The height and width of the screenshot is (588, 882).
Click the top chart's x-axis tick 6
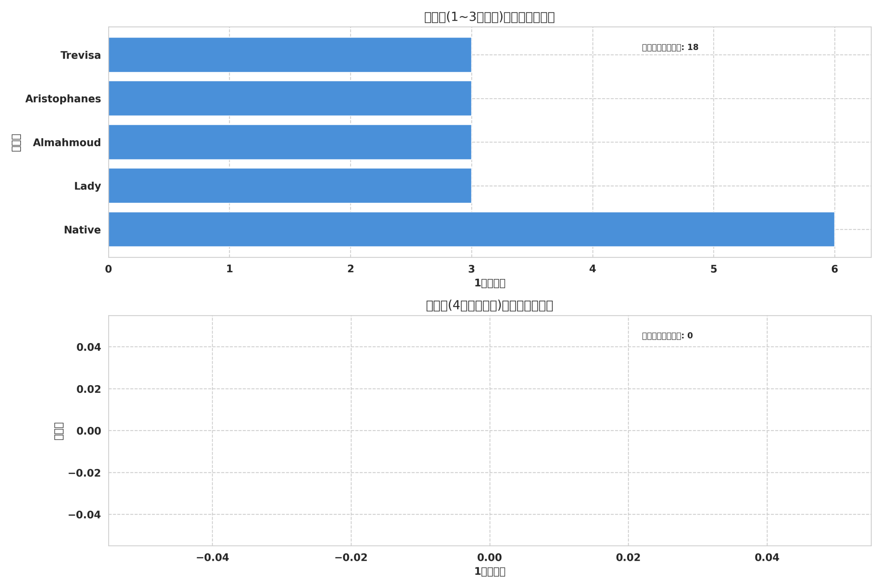click(834, 269)
